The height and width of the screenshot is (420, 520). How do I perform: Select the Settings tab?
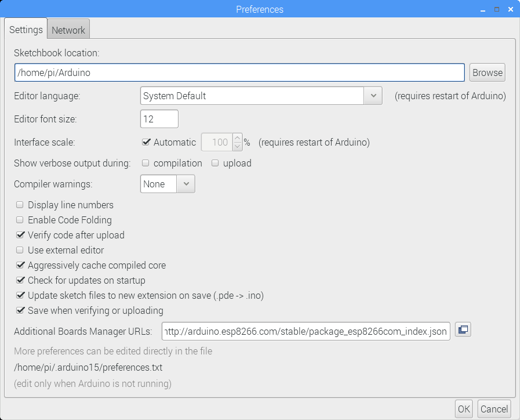26,30
